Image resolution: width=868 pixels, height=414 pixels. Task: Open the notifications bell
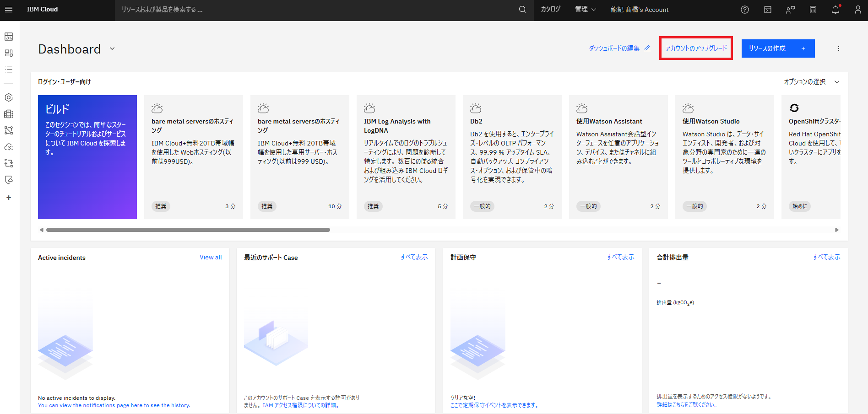[835, 10]
